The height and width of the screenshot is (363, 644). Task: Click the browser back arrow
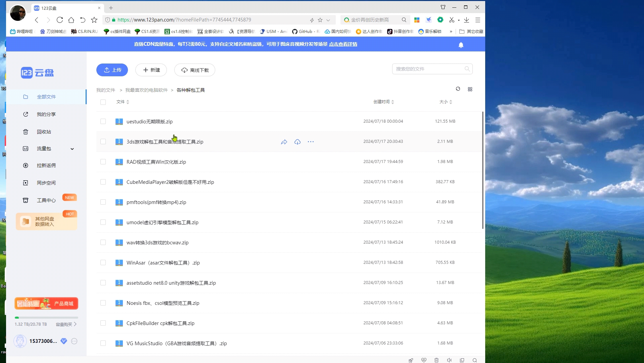point(37,20)
